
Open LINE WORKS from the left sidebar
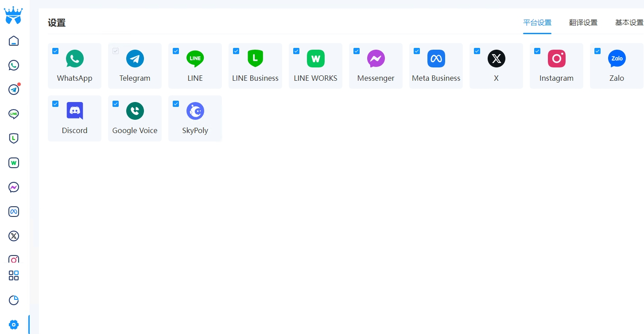(14, 163)
